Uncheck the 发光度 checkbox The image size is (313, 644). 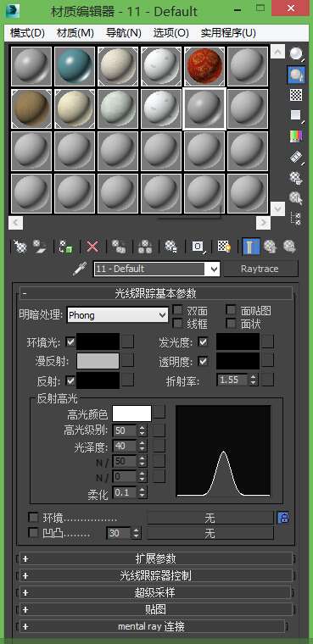tap(203, 341)
